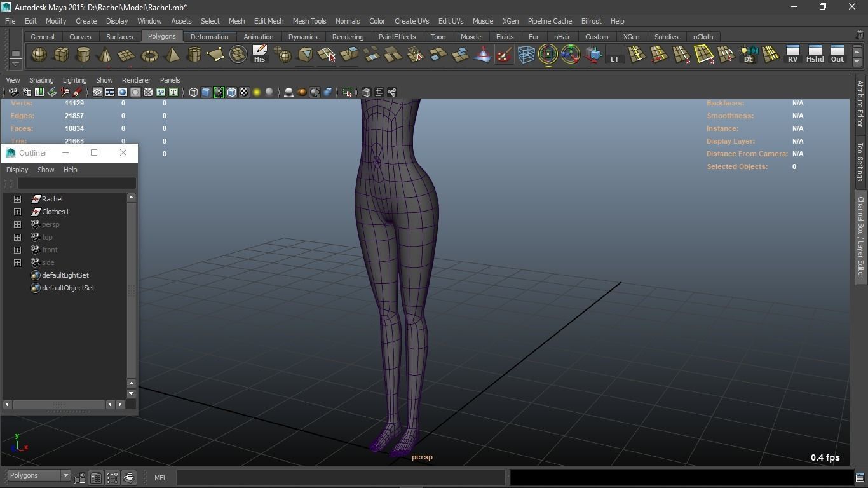Open the Out outliner shelf icon
868x488 pixels.
click(837, 54)
